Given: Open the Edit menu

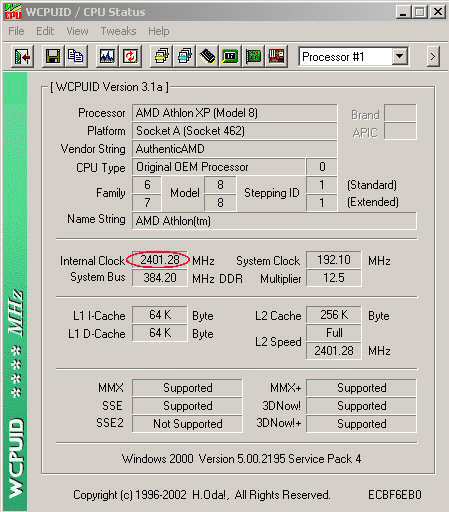Looking at the screenshot, I should tap(45, 31).
